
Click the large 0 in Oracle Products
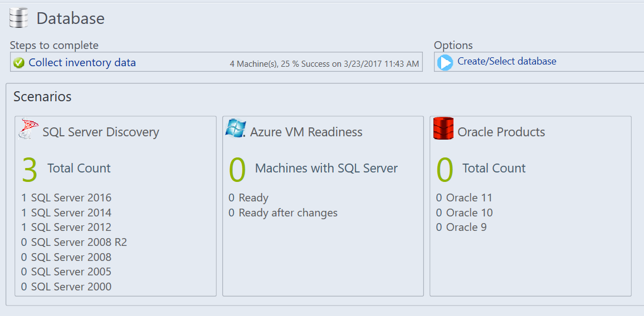pos(445,170)
